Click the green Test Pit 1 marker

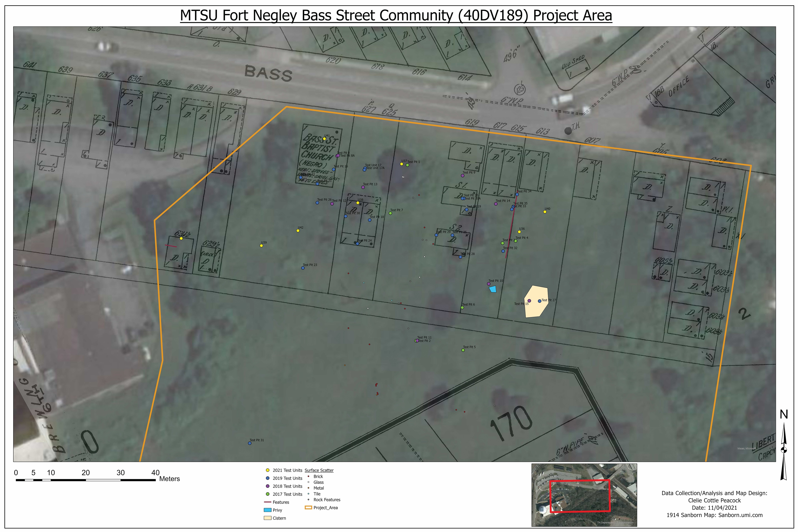(x=407, y=165)
